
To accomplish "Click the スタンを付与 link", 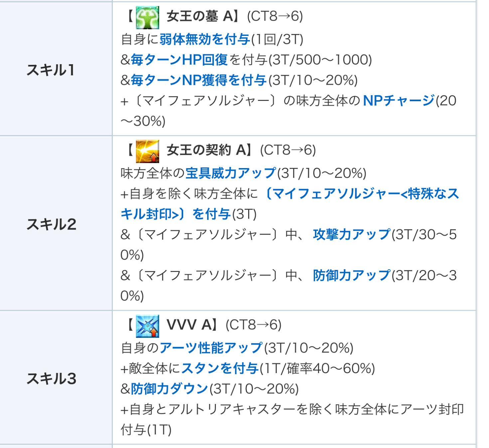I will (220, 368).
